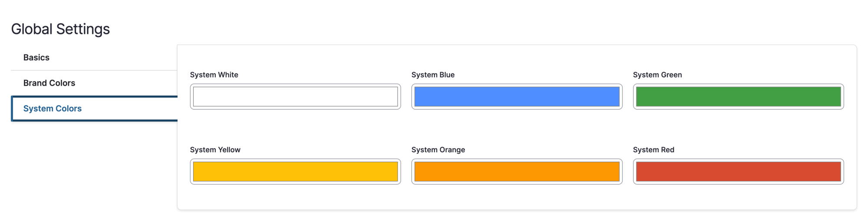Click the divider line between Basics and Brand Colors
The width and height of the screenshot is (868, 214).
click(94, 70)
